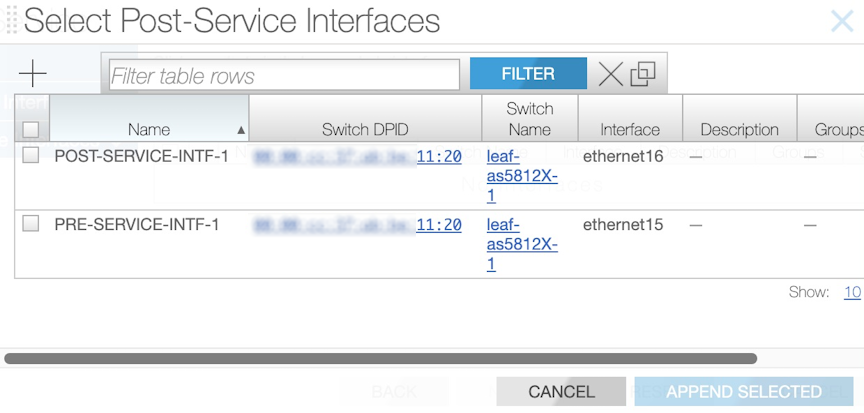Screen dimensions: 864x413
Task: Click the horizontal scrollbar thumb
Action: point(380,358)
